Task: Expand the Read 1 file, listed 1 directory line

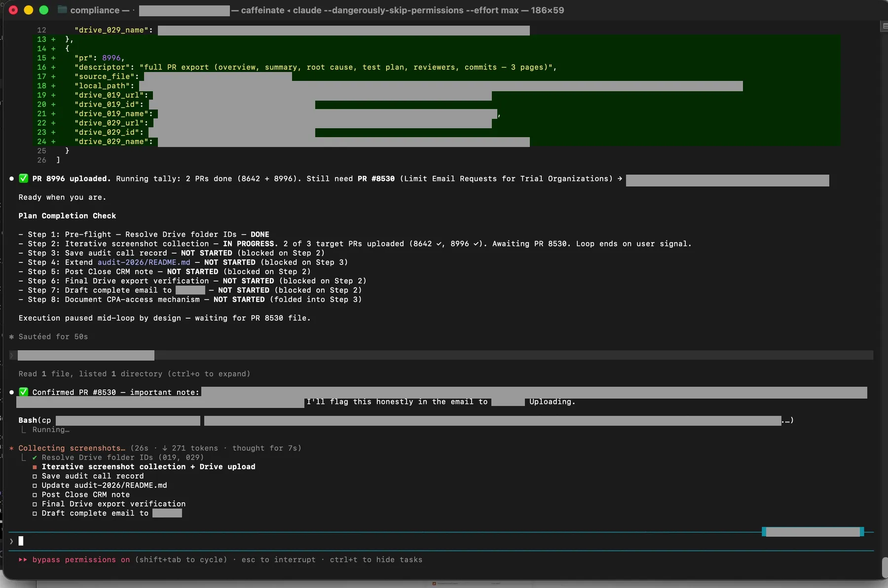Action: [134, 374]
